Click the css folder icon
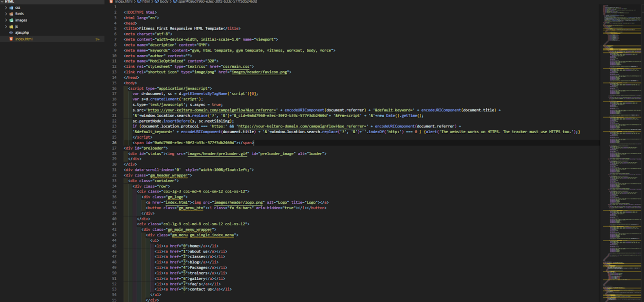The width and height of the screenshot is (644, 302). click(x=11, y=8)
